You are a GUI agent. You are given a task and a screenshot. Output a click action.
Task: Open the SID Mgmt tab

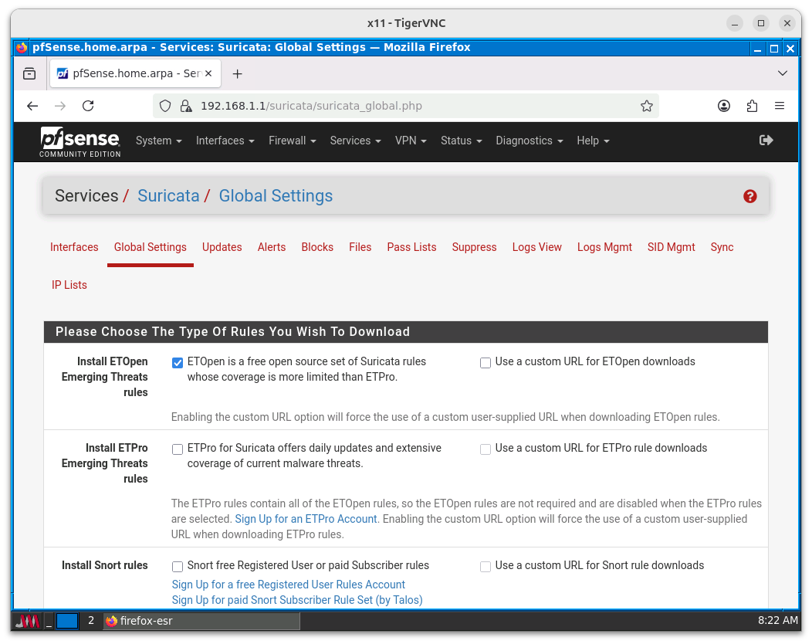point(671,247)
